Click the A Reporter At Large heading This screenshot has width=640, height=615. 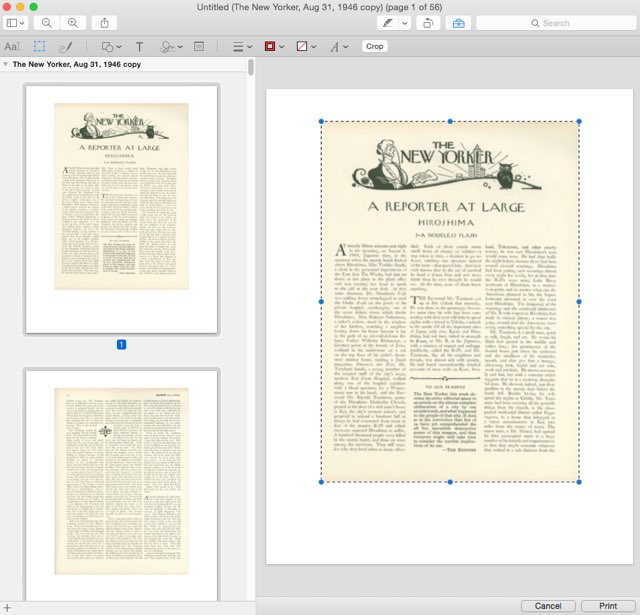(446, 207)
